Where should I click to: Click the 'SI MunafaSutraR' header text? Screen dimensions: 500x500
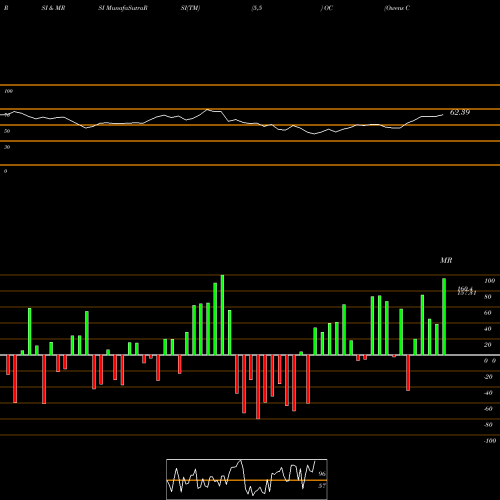[123, 8]
